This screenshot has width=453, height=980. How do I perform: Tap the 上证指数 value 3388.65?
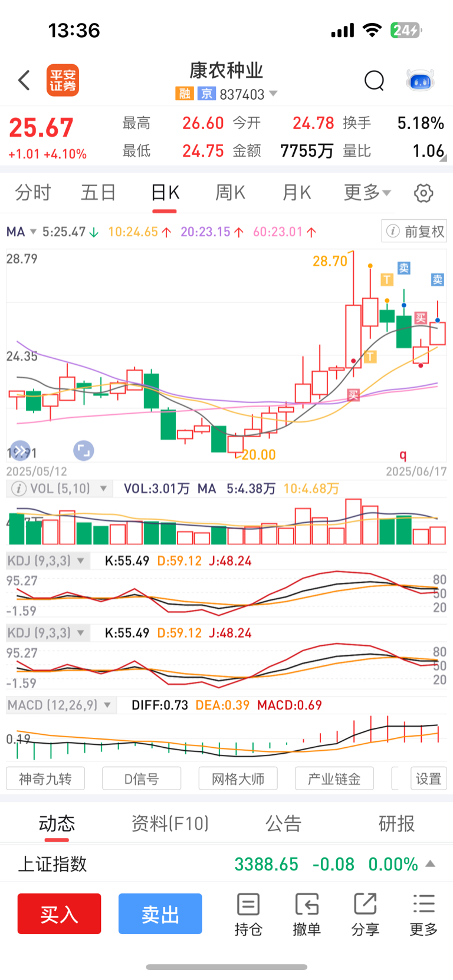click(267, 864)
